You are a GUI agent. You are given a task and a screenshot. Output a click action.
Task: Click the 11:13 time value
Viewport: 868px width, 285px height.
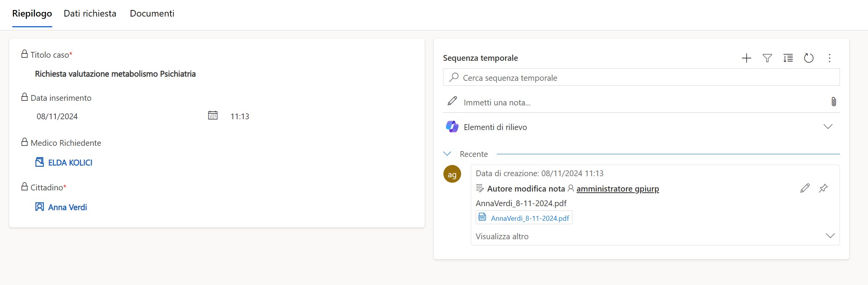click(x=240, y=116)
